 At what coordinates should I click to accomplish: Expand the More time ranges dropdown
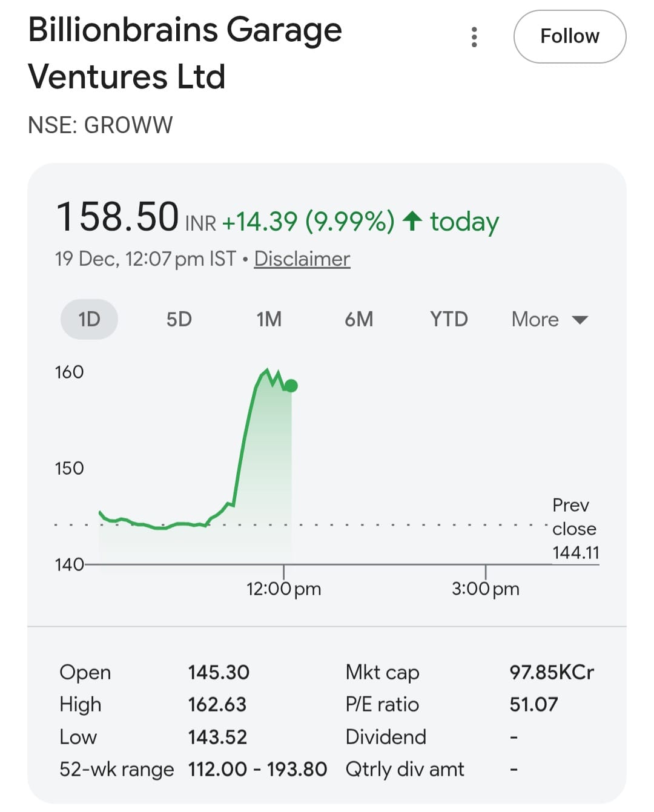coord(535,319)
